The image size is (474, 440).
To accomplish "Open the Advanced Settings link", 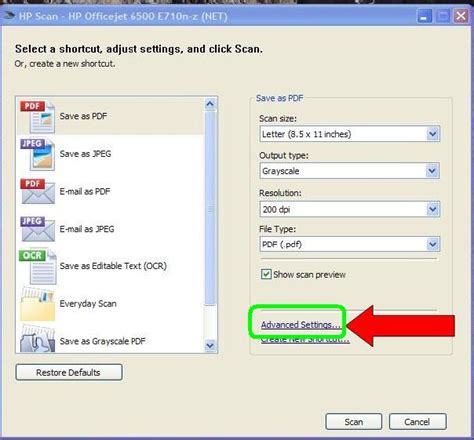I will click(x=300, y=324).
